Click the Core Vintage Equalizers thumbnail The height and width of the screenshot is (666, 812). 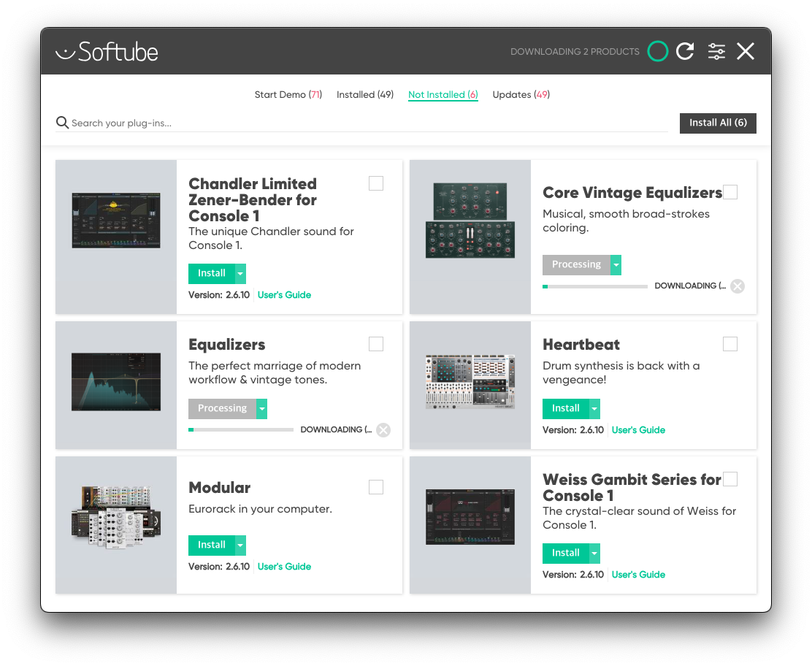pos(470,220)
